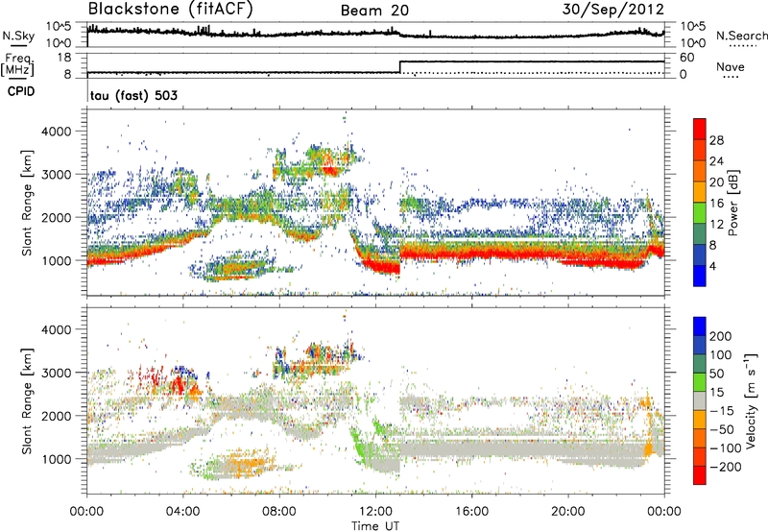Click the 100 label on velocity colorbar
The image size is (768, 532).
click(721, 355)
